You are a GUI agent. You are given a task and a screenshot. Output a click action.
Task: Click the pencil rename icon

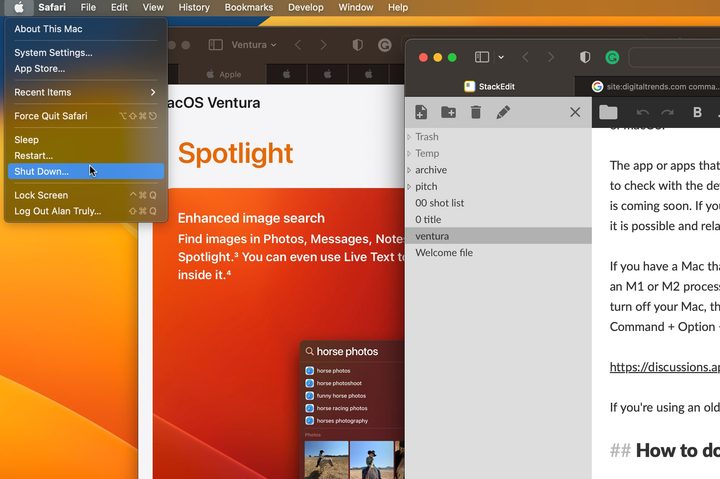[x=503, y=112]
